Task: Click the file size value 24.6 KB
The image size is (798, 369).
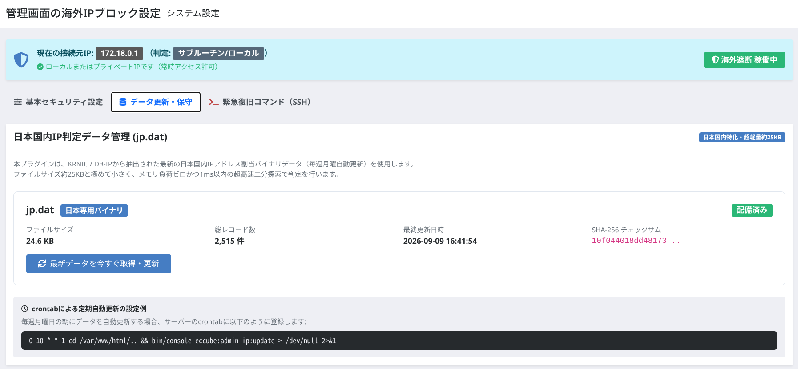Action: (40, 241)
